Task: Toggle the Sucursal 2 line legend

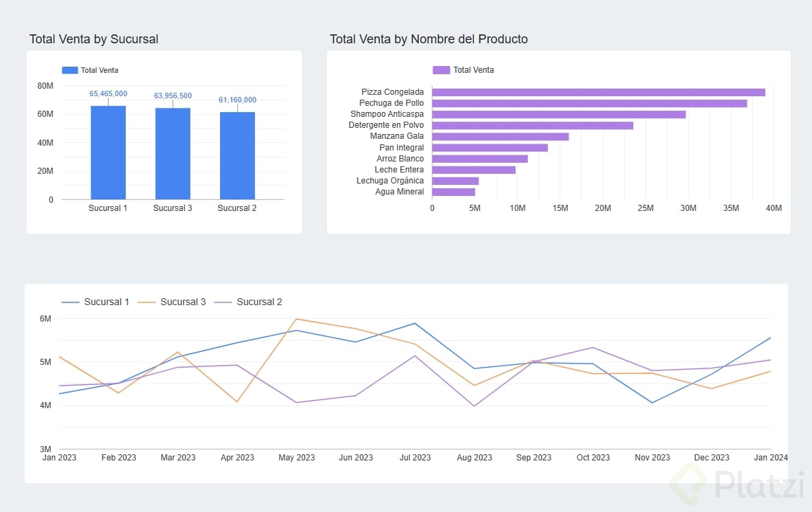Action: click(248, 302)
